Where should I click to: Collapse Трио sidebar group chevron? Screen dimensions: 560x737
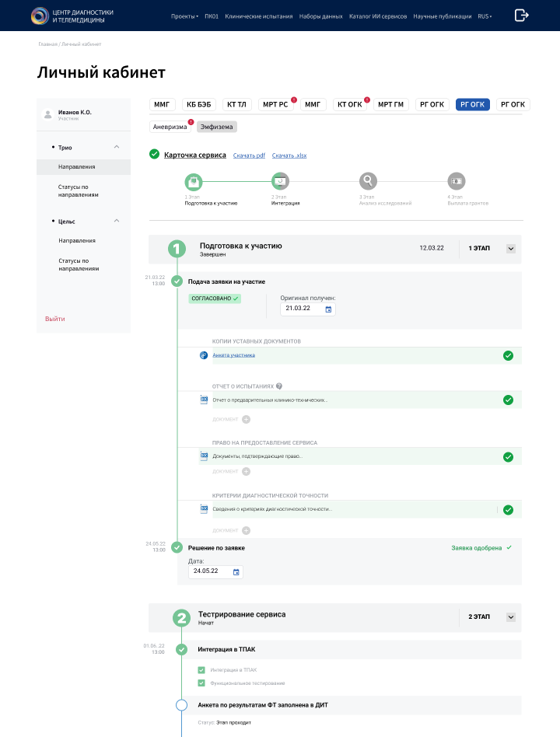click(117, 147)
